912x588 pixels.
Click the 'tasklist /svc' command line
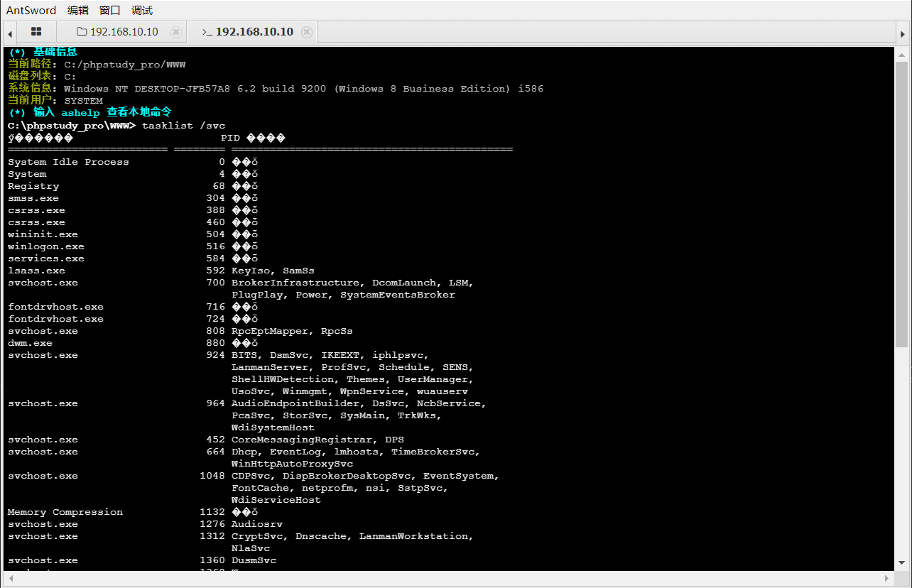pos(183,126)
